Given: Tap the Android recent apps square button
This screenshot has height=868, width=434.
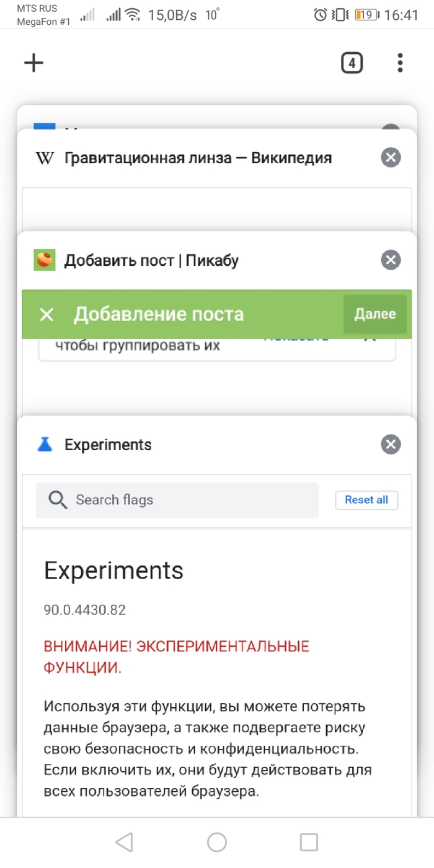Looking at the screenshot, I should 309,842.
